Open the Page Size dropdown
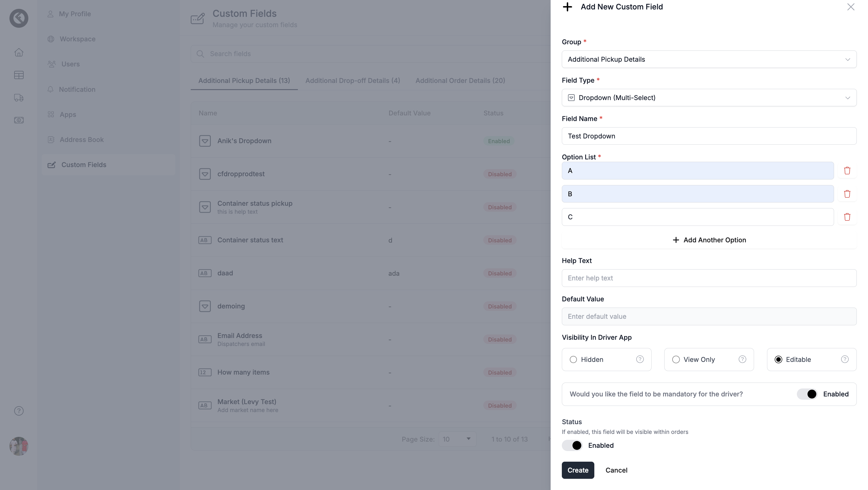The height and width of the screenshot is (490, 868). tap(457, 439)
